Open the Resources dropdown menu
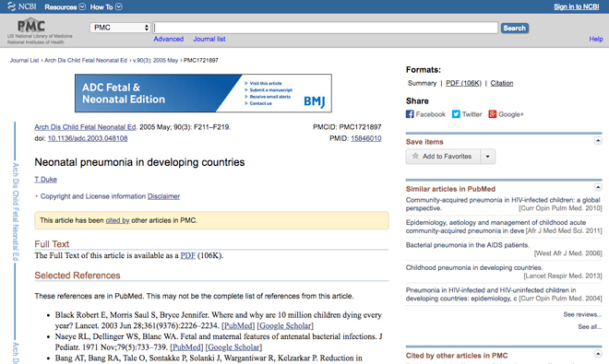 [65, 7]
